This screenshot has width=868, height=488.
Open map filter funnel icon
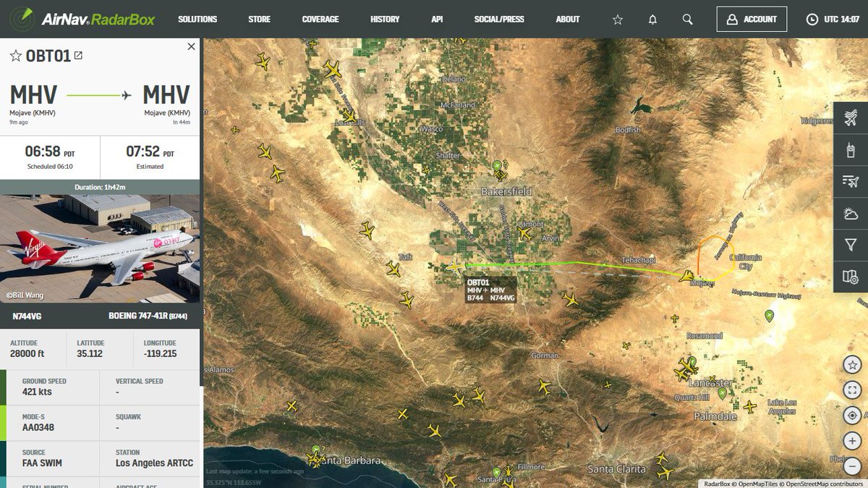[851, 245]
